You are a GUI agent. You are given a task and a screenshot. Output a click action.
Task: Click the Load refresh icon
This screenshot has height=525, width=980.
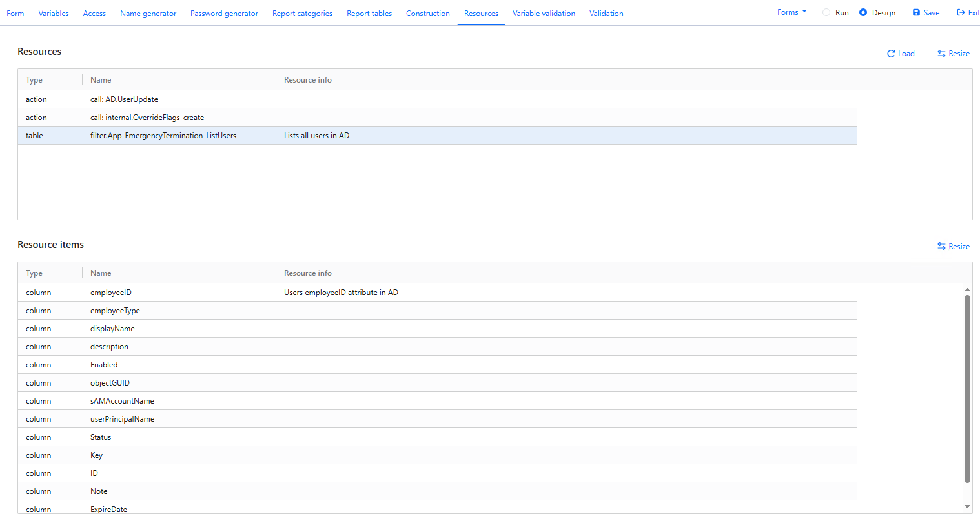click(x=891, y=54)
